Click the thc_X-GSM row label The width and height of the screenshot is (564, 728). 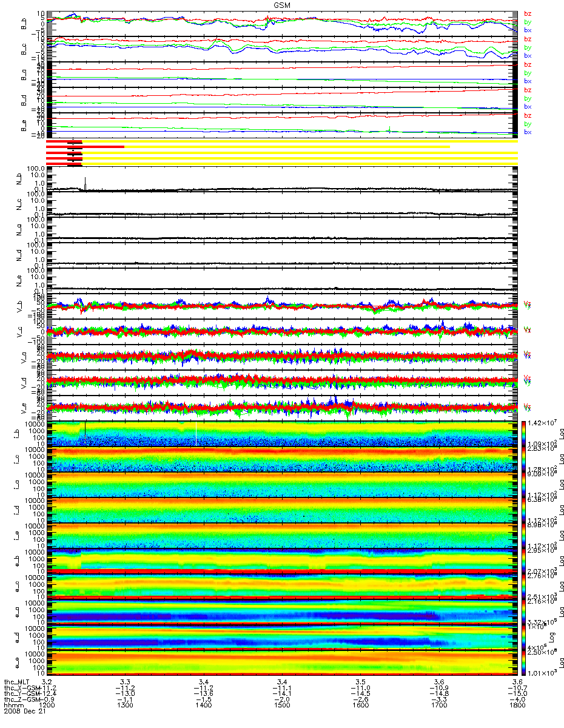coord(23,687)
